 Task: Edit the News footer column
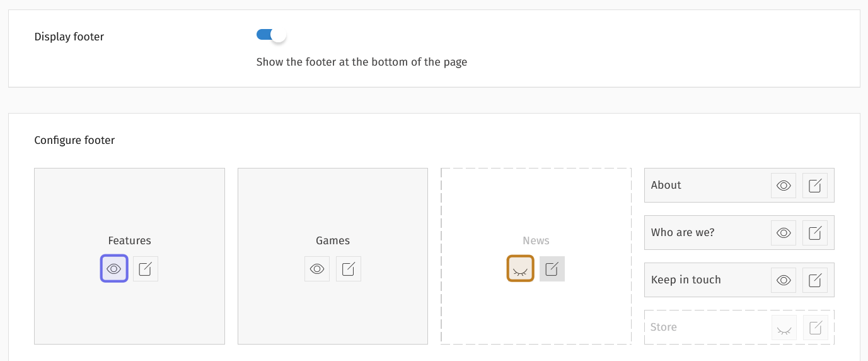(x=552, y=269)
